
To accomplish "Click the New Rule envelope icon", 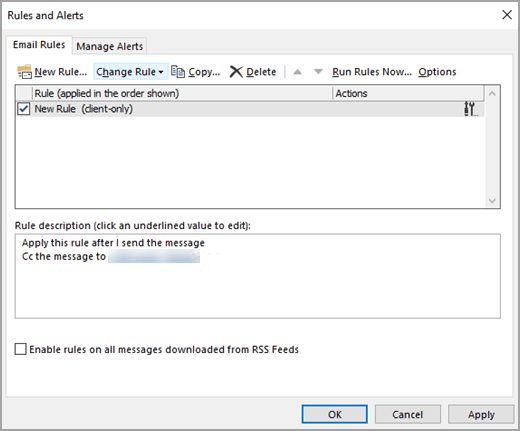I will click(25, 72).
